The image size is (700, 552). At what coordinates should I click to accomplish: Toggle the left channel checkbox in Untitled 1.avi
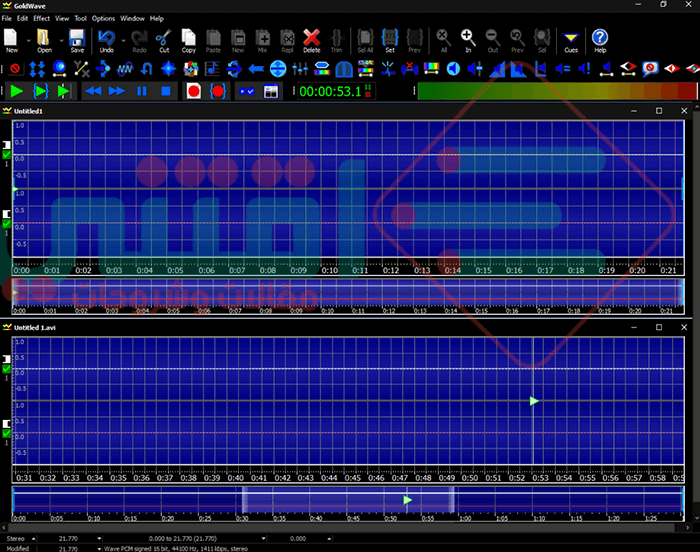[6, 369]
